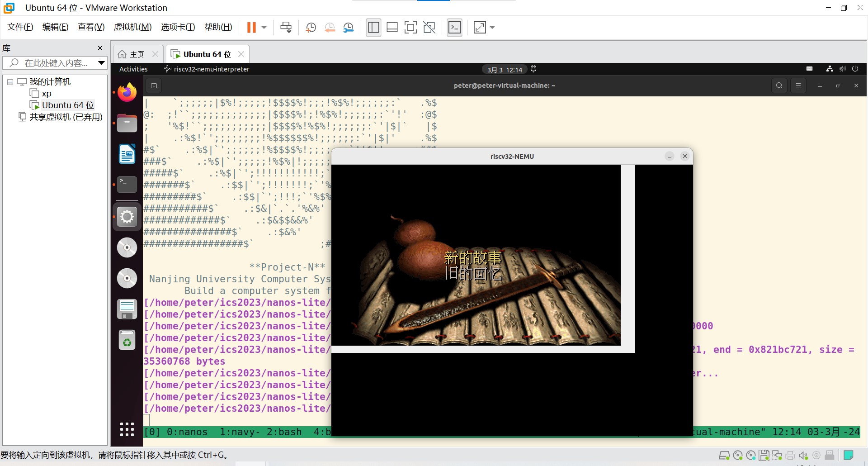
Task: Click Send Ctrl+Alt+Del toolbar icon
Action: pos(286,28)
